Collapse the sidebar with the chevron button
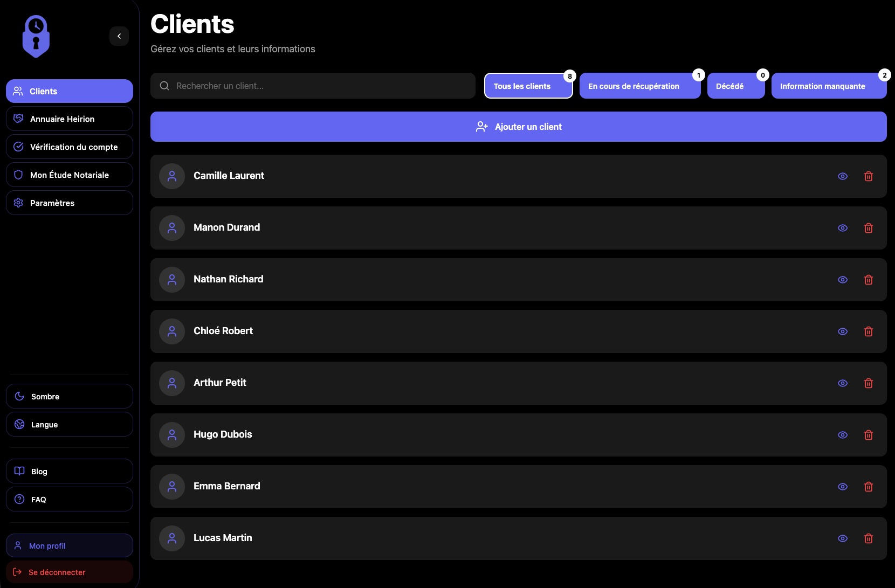This screenshot has width=895, height=588. click(119, 36)
